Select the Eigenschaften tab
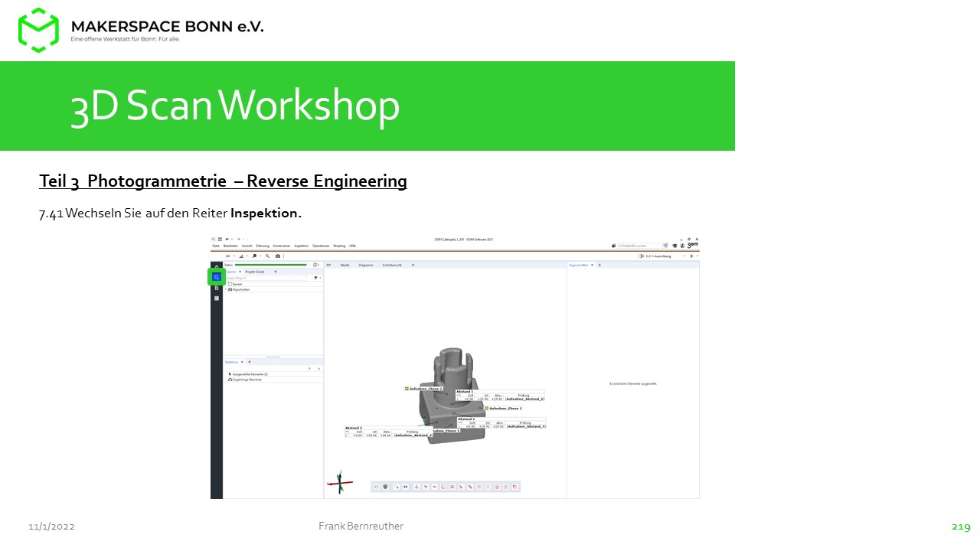The width and height of the screenshot is (980, 551). [579, 265]
